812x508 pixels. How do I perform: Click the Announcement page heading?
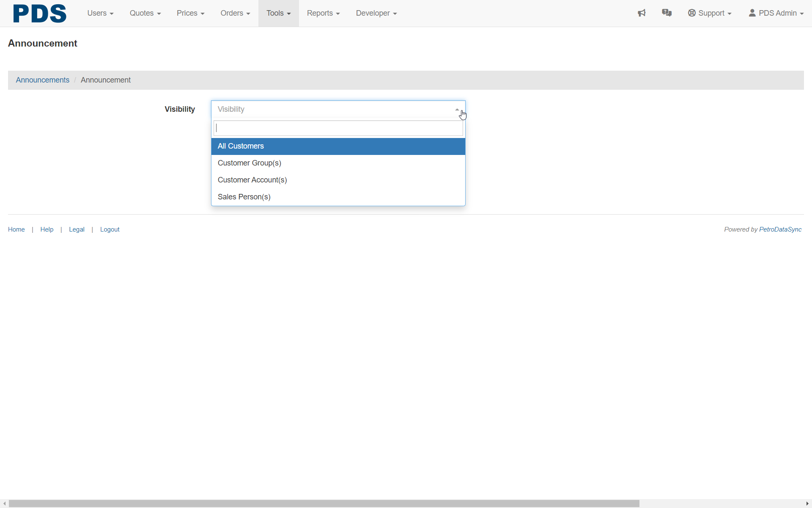pos(42,43)
